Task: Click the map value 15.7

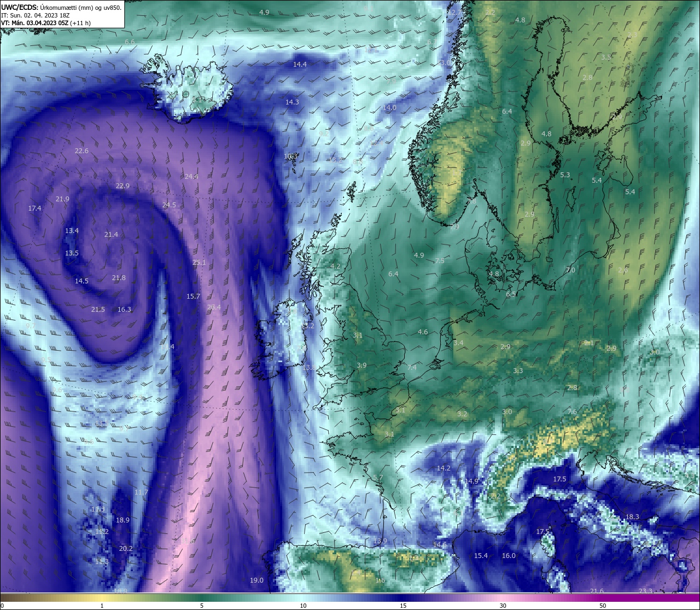Action: [193, 297]
